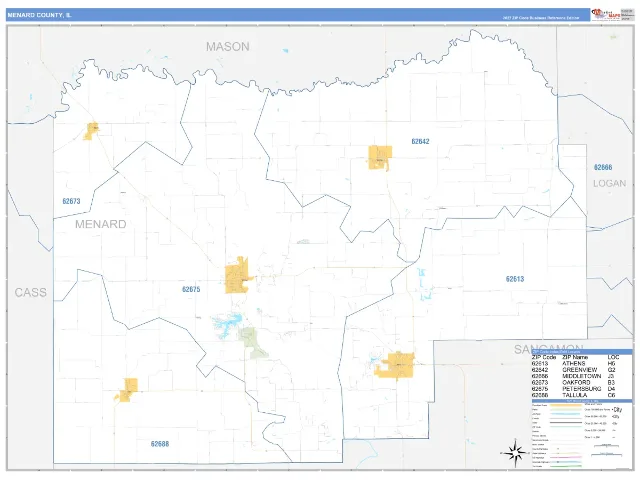The height and width of the screenshot is (480, 640).
Task: Click the 62673 ZIP label on the map
Action: click(x=71, y=201)
